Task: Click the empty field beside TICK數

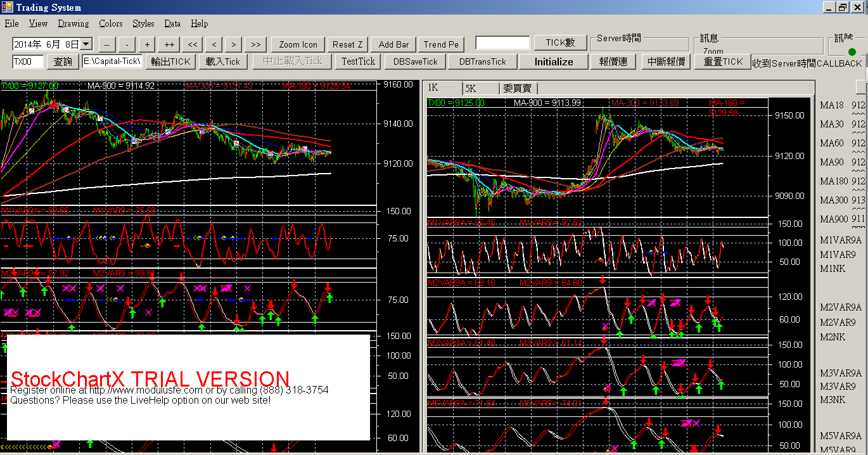Action: click(502, 43)
